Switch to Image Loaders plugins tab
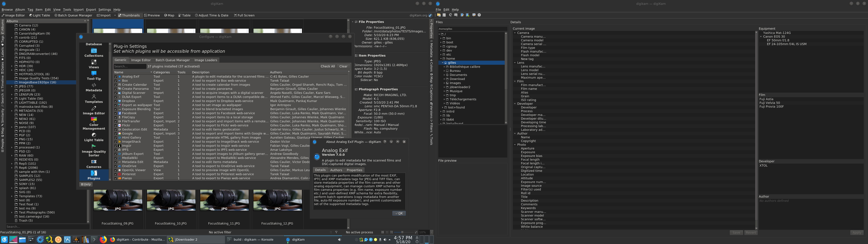Image resolution: width=868 pixels, height=244 pixels. (x=205, y=60)
